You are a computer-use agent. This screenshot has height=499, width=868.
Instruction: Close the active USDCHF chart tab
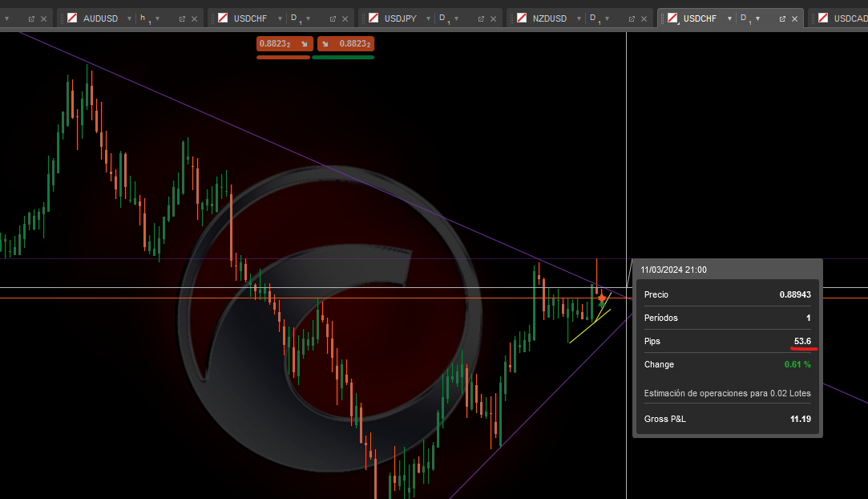click(x=795, y=18)
